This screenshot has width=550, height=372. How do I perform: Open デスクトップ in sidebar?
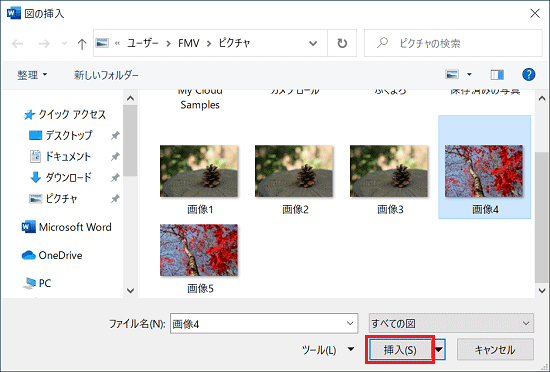tap(60, 135)
